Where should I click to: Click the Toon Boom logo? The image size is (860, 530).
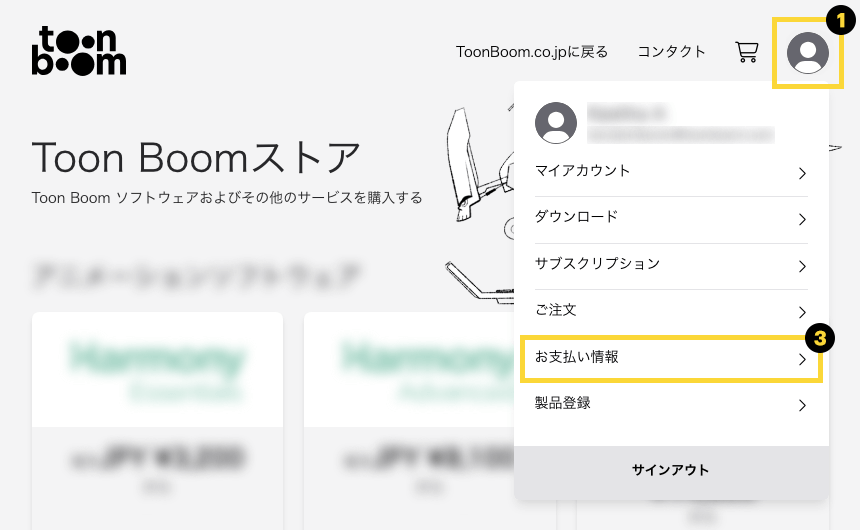(79, 51)
